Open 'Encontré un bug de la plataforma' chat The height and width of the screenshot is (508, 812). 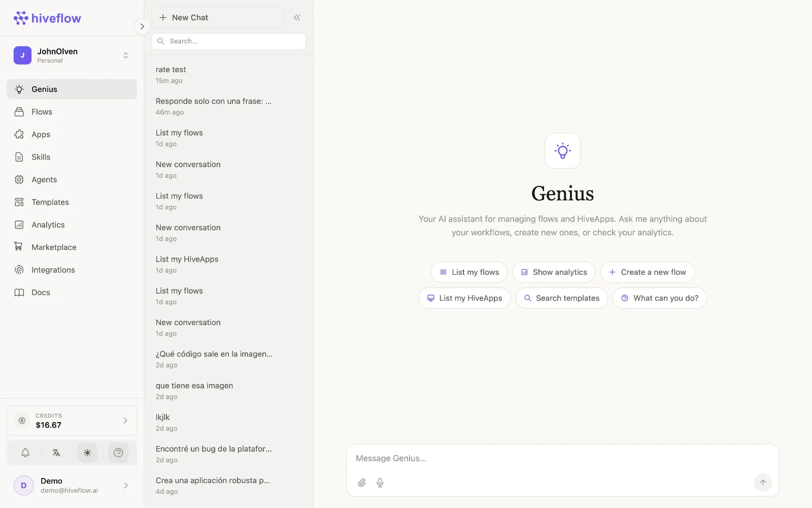coord(228,454)
